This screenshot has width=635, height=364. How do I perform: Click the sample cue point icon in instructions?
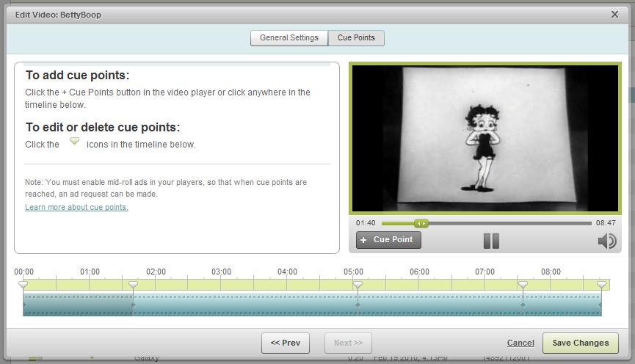(74, 142)
